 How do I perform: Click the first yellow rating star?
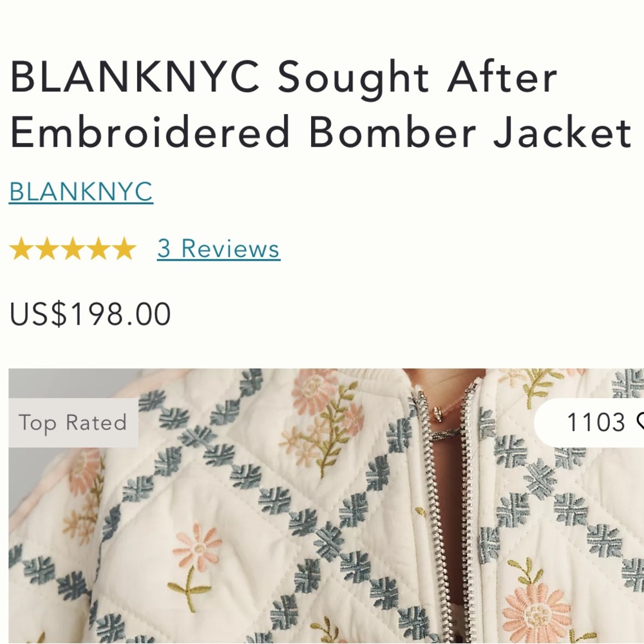(x=21, y=249)
